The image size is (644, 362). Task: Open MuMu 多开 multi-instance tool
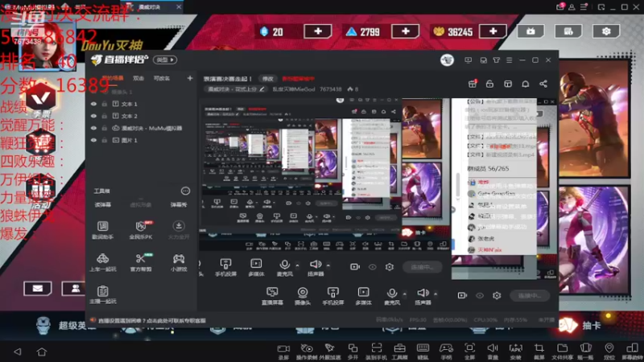pos(353,352)
